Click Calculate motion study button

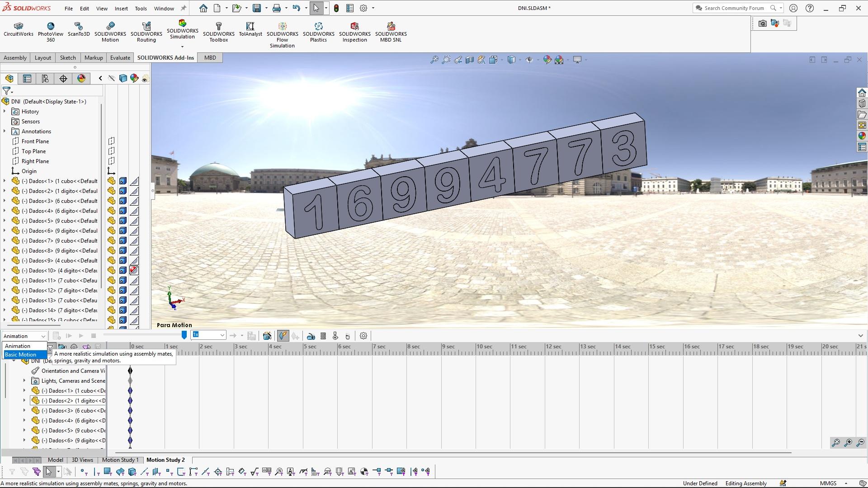(57, 336)
